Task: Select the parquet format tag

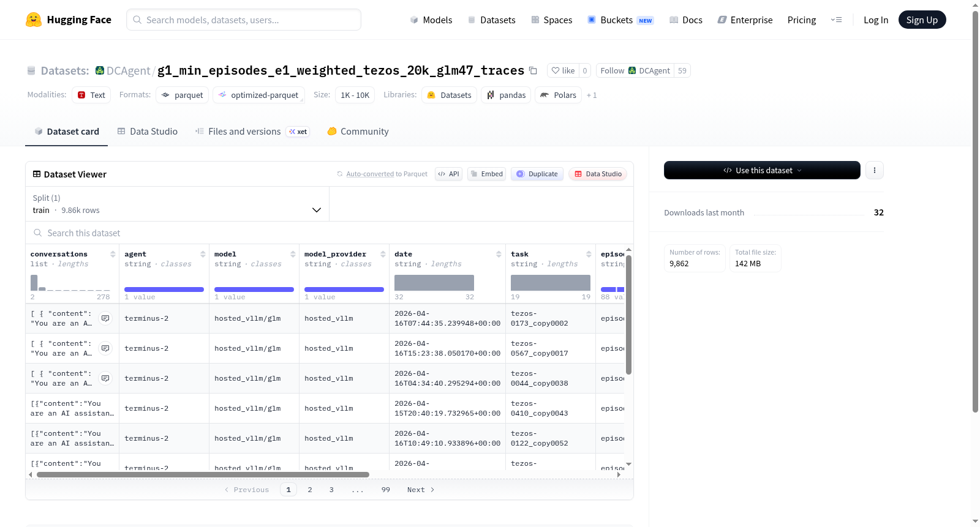Action: click(183, 95)
